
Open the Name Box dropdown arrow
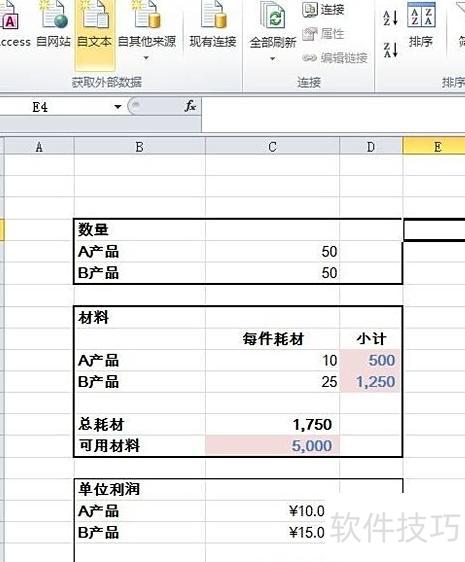(117, 106)
